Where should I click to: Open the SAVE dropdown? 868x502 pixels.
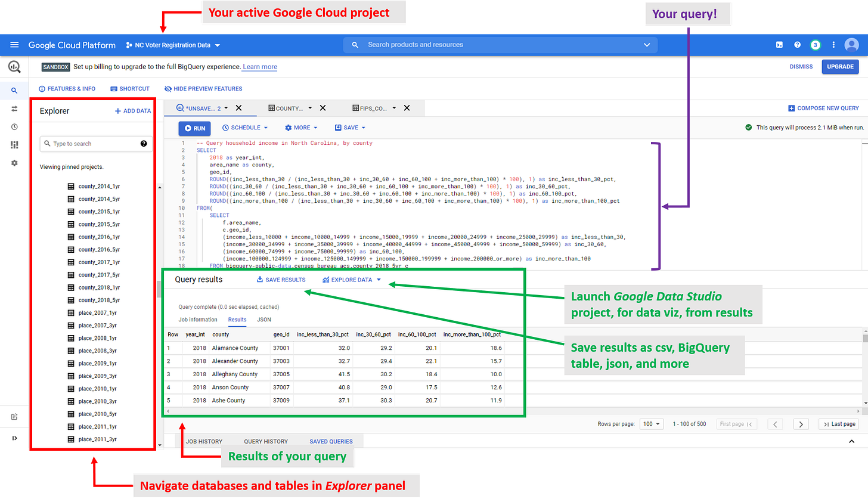click(x=350, y=128)
